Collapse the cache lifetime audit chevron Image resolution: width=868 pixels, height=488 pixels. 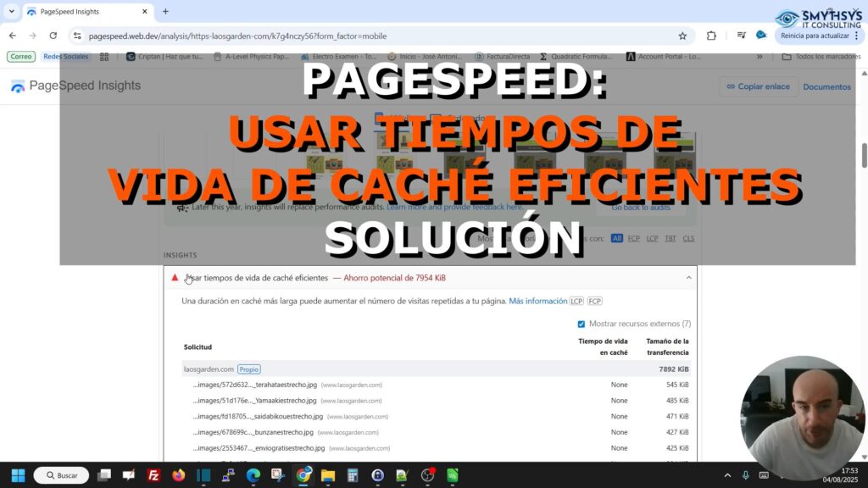click(x=688, y=278)
